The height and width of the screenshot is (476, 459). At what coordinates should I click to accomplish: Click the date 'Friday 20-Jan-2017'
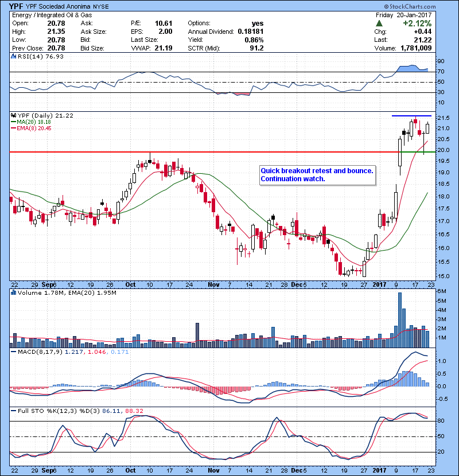pyautogui.click(x=403, y=15)
